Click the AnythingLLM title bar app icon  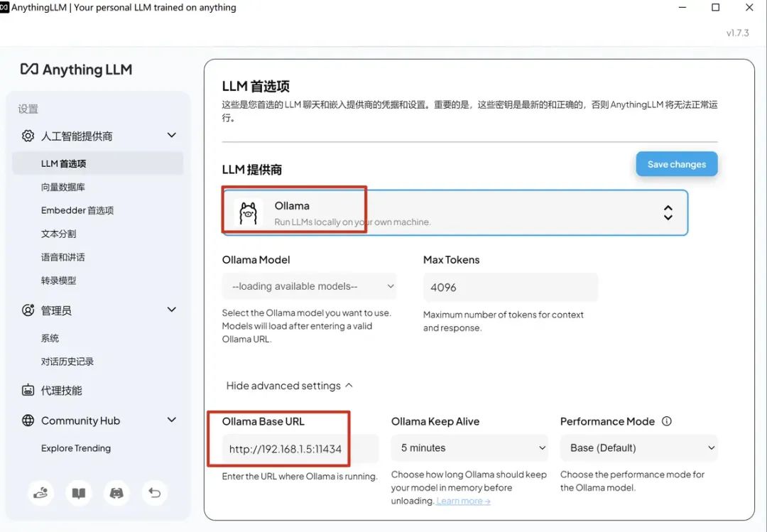click(x=4, y=7)
